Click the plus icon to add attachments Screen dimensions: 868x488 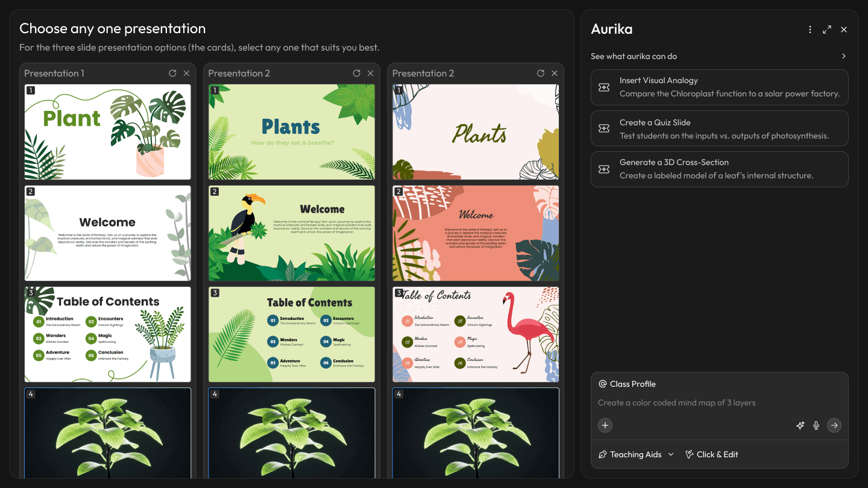pos(605,425)
